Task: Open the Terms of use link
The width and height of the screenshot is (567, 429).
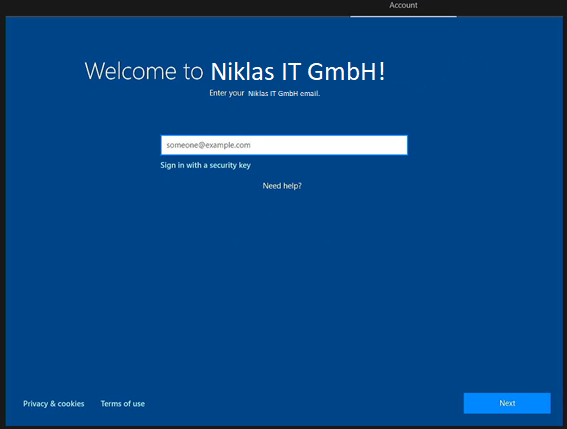Action: point(123,404)
